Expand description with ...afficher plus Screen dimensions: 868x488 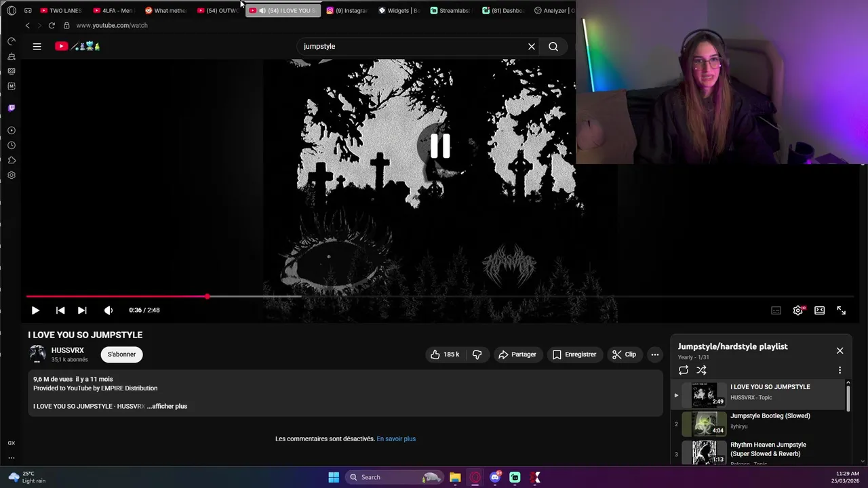167,406
